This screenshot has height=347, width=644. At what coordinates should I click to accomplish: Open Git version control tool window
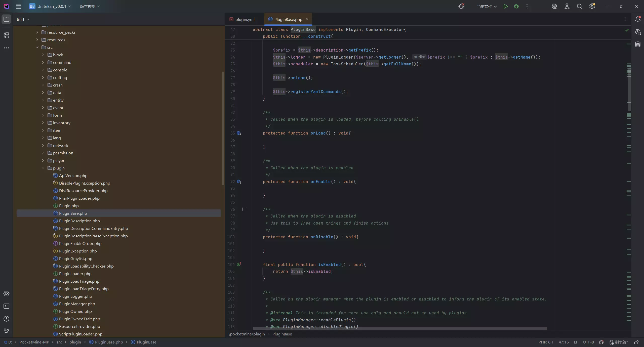[x=6, y=331]
